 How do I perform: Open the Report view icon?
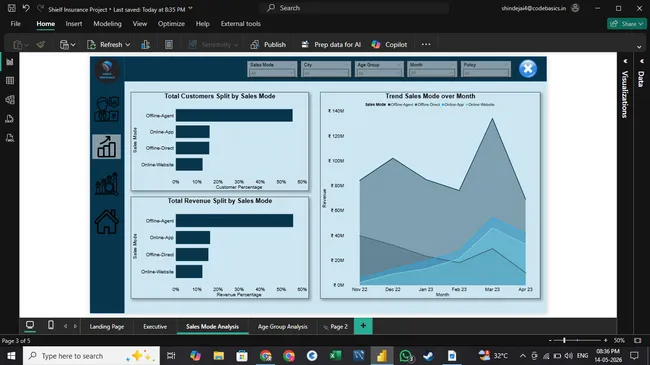coord(10,62)
